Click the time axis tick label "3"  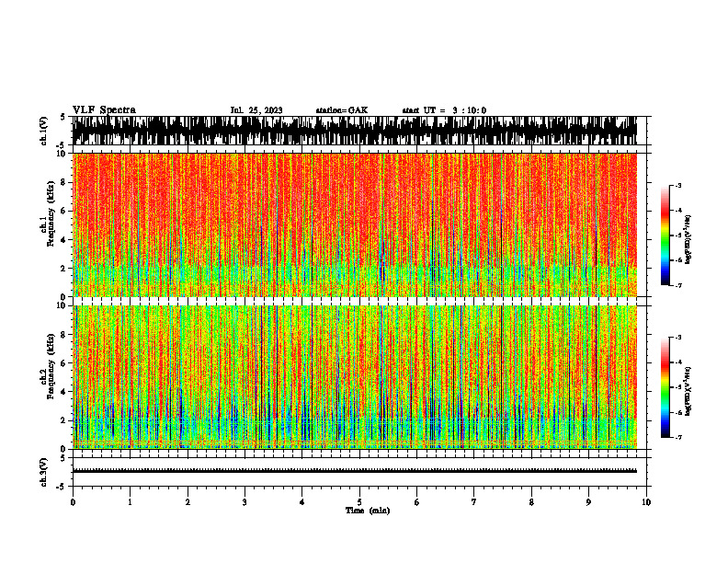tap(245, 502)
